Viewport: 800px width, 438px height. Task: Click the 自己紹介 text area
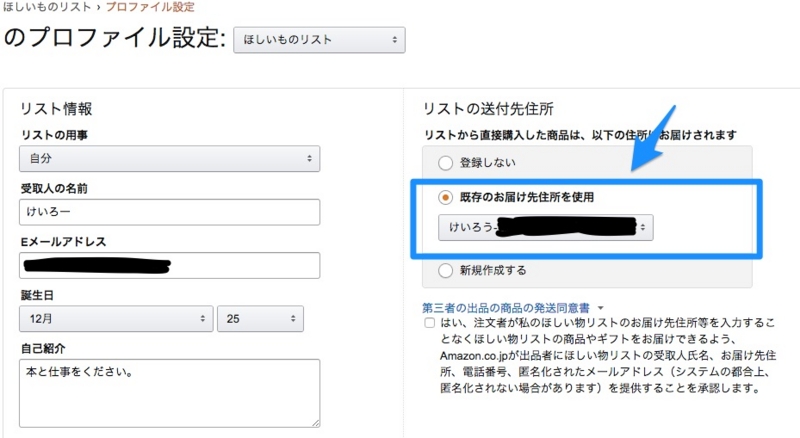tap(169, 393)
